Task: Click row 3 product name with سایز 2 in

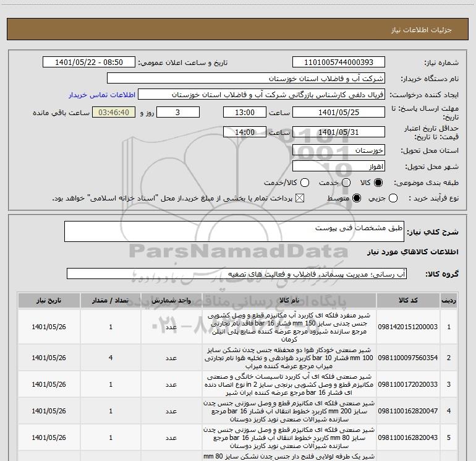Action: 289,384
